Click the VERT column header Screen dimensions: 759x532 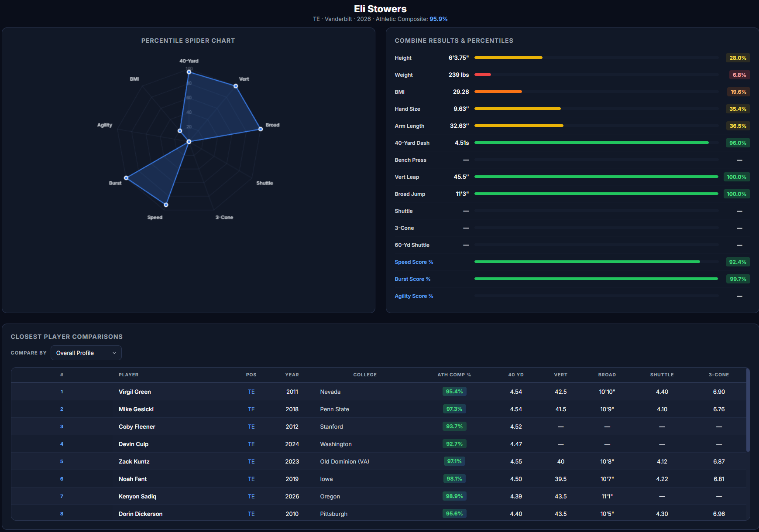click(560, 375)
